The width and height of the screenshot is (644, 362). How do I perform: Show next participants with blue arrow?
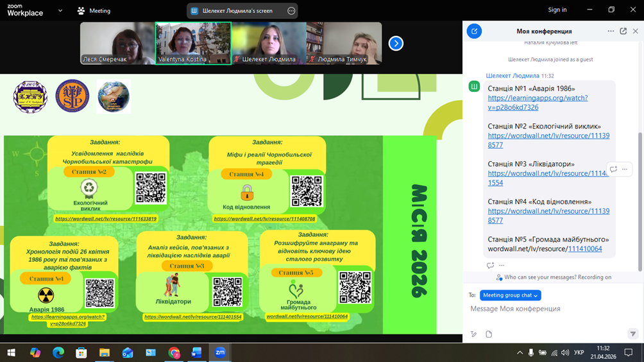(x=396, y=43)
